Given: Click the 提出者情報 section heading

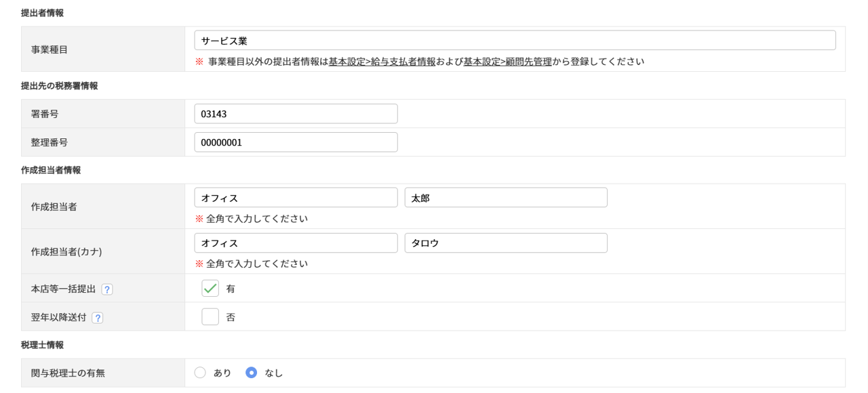Looking at the screenshot, I should (43, 13).
